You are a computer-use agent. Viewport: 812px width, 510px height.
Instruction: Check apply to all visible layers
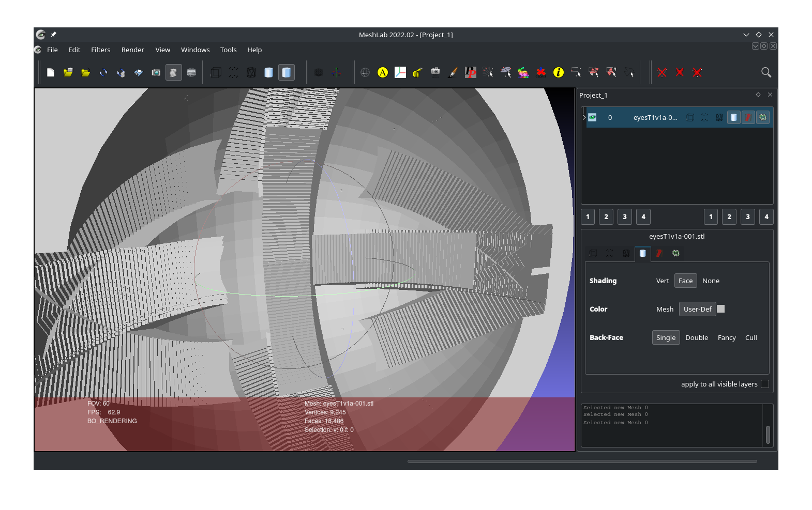765,384
